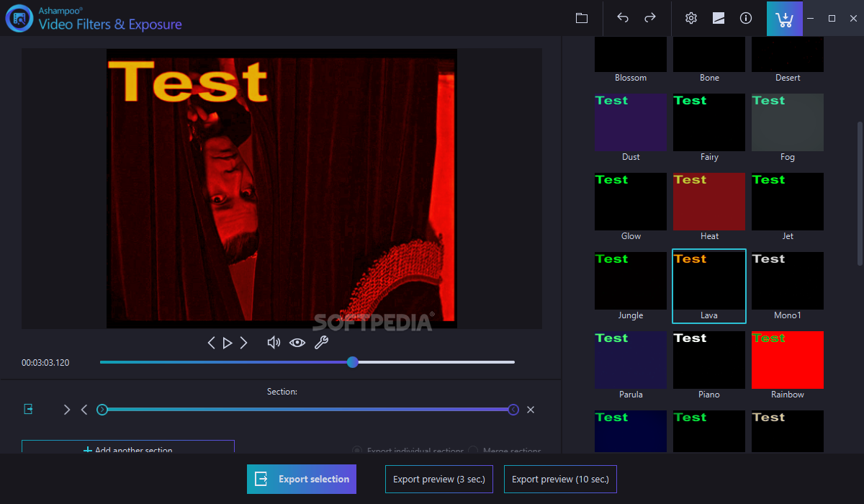Open the wrench tools options
The width and height of the screenshot is (864, 504).
tap(321, 343)
